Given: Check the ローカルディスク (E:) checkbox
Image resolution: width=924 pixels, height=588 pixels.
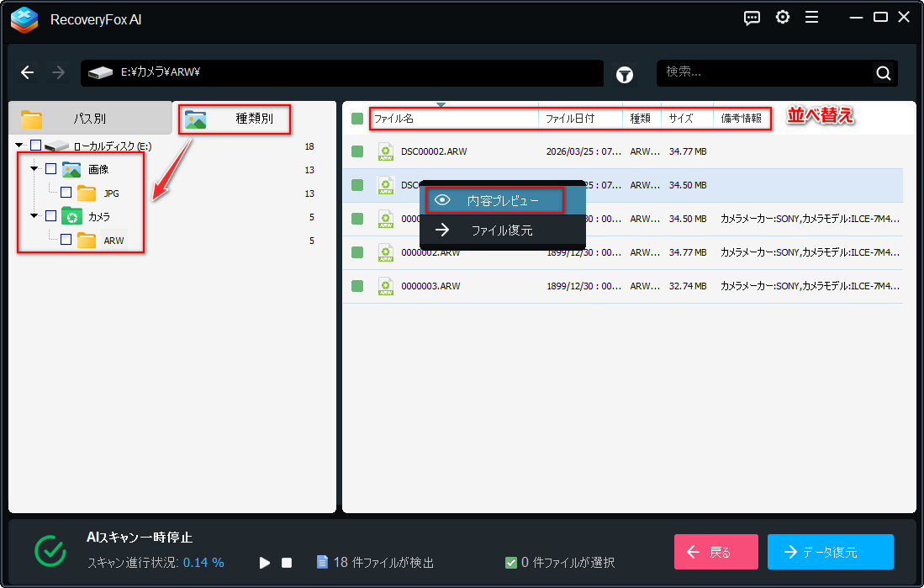Looking at the screenshot, I should [x=36, y=145].
